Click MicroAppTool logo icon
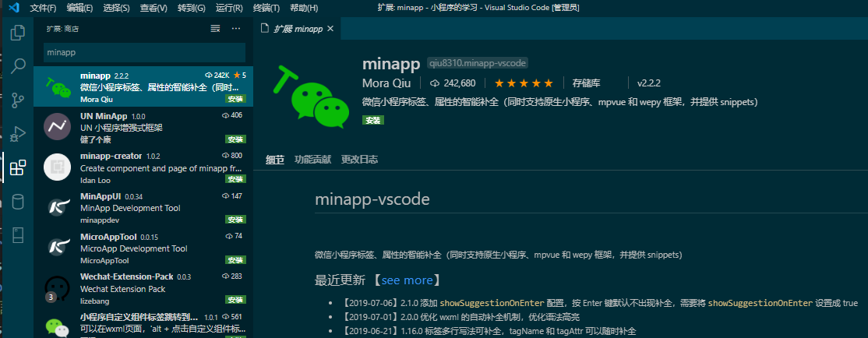868x338 pixels. (x=58, y=248)
